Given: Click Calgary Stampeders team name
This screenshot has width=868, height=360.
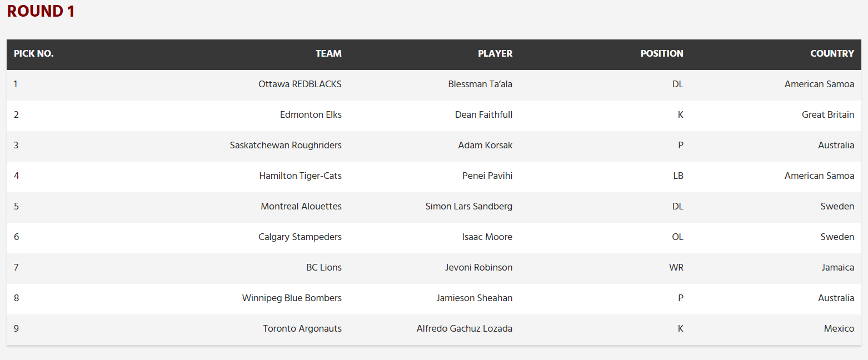Looking at the screenshot, I should point(300,237).
